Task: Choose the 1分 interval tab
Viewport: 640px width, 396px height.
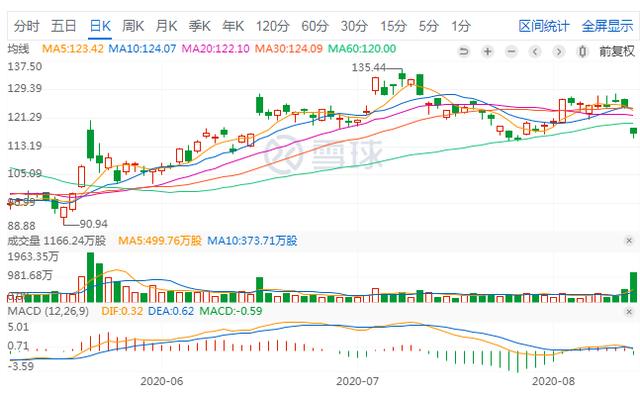Action: pos(461,26)
